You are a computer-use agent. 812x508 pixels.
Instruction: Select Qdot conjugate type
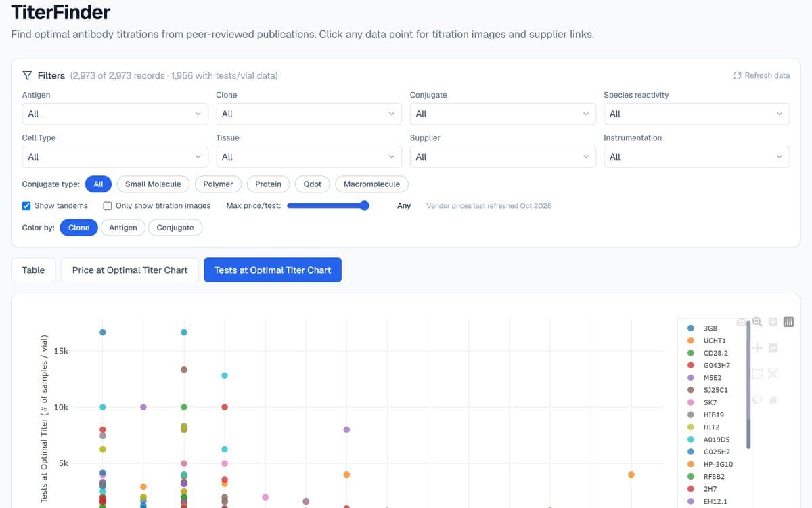coord(313,184)
